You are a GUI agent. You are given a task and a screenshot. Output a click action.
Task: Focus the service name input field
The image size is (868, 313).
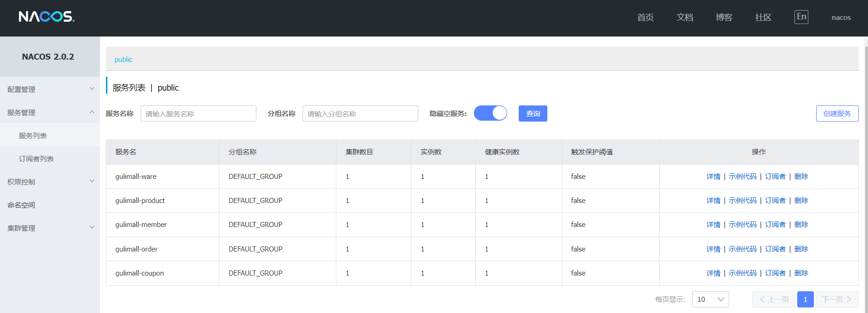(198, 114)
